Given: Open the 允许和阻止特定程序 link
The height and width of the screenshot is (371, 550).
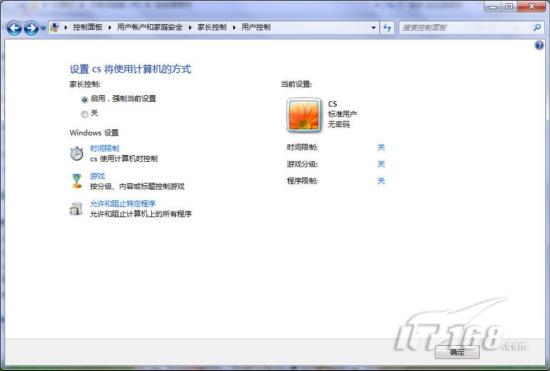Looking at the screenshot, I should [x=123, y=204].
